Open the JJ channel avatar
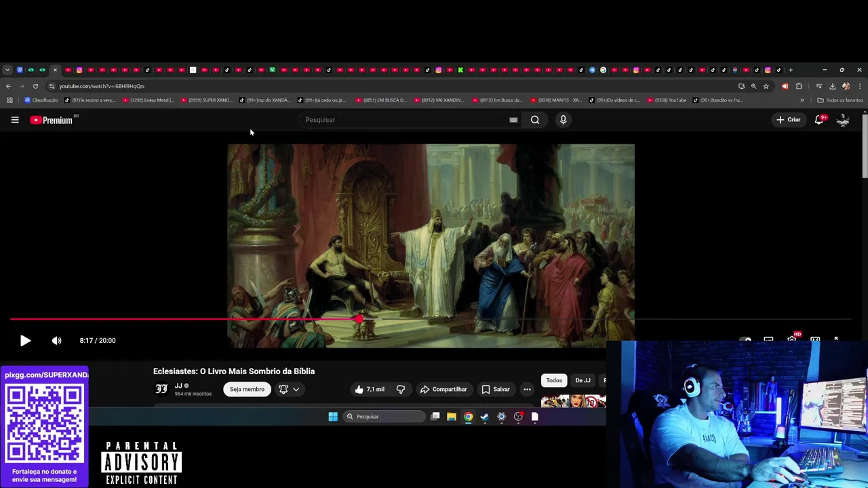The image size is (868, 488). tap(161, 389)
